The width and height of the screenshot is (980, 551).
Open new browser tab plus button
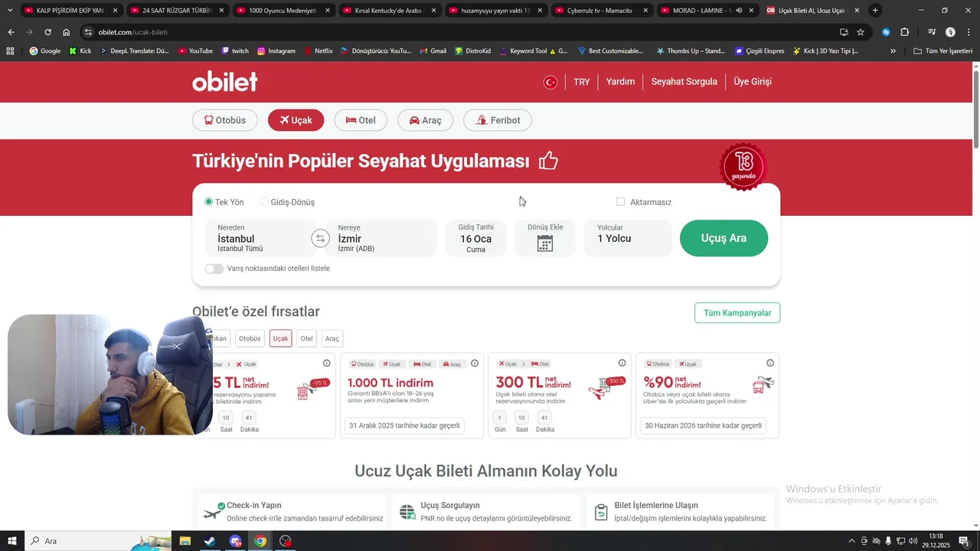tap(875, 11)
